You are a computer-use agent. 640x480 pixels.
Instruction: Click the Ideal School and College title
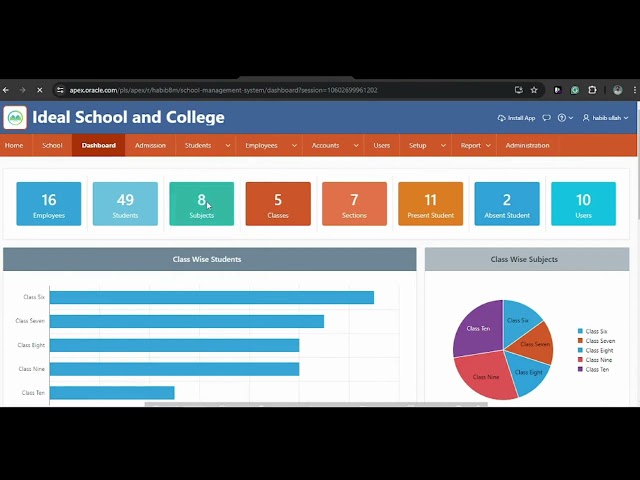click(128, 118)
